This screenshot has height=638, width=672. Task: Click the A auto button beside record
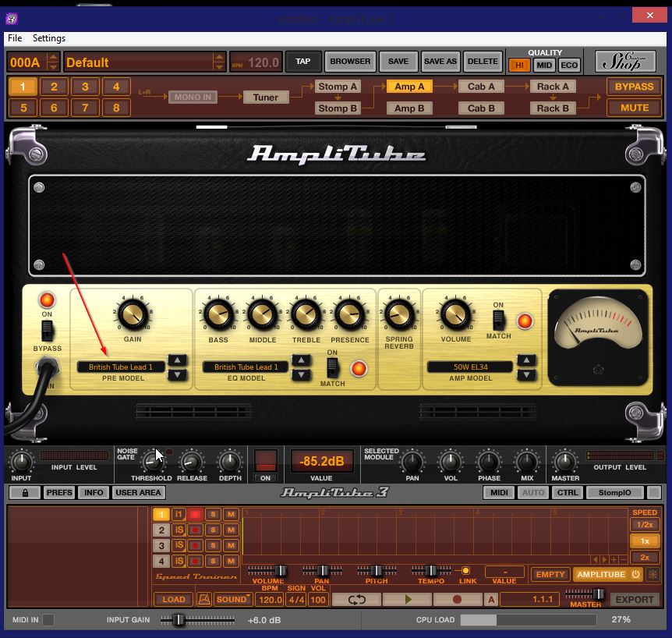point(491,599)
